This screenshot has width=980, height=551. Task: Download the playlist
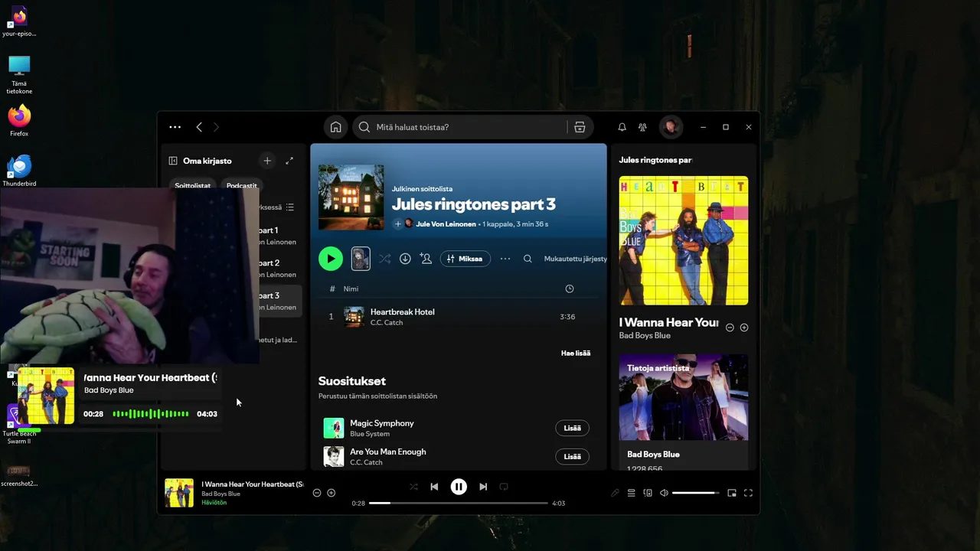click(x=405, y=259)
